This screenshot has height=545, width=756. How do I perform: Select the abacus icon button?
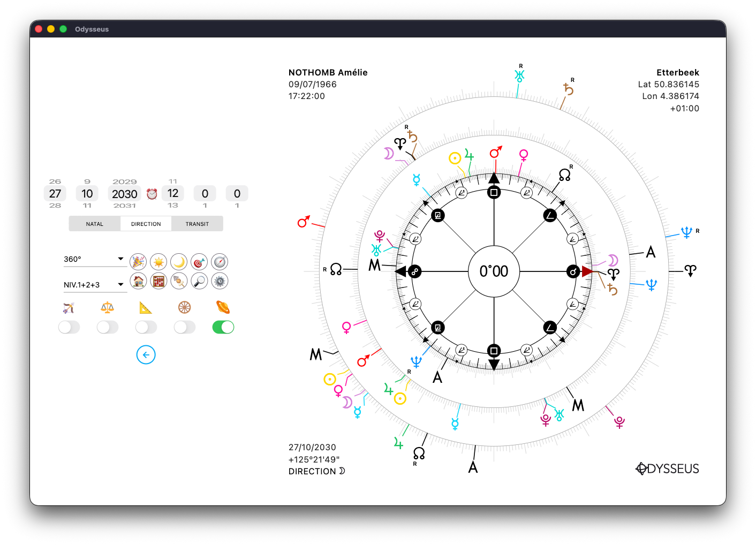(x=158, y=281)
